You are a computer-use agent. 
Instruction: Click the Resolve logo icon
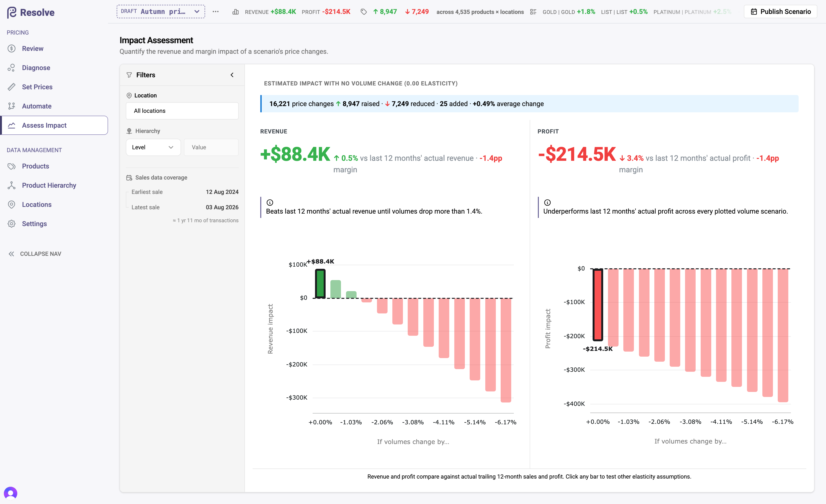tap(12, 12)
